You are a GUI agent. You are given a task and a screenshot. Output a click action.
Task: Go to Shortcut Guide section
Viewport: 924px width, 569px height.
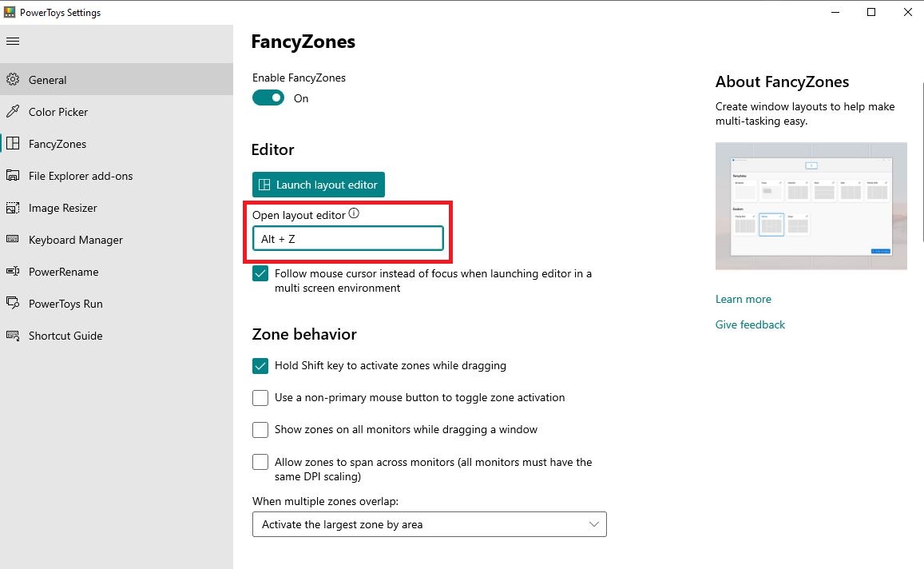65,336
